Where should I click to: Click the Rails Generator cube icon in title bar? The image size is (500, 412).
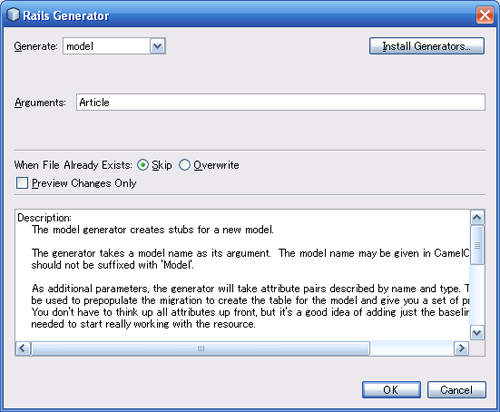(13, 15)
